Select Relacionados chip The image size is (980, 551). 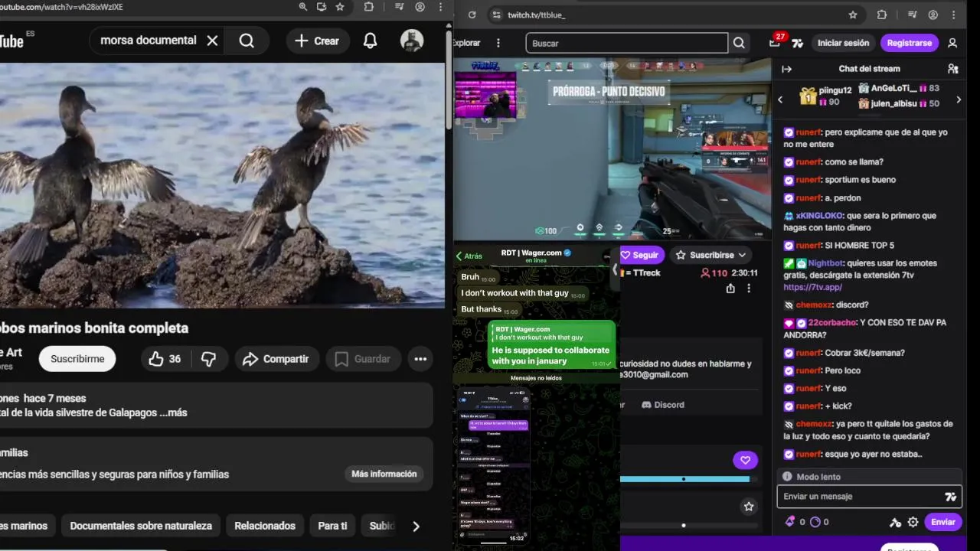(265, 526)
